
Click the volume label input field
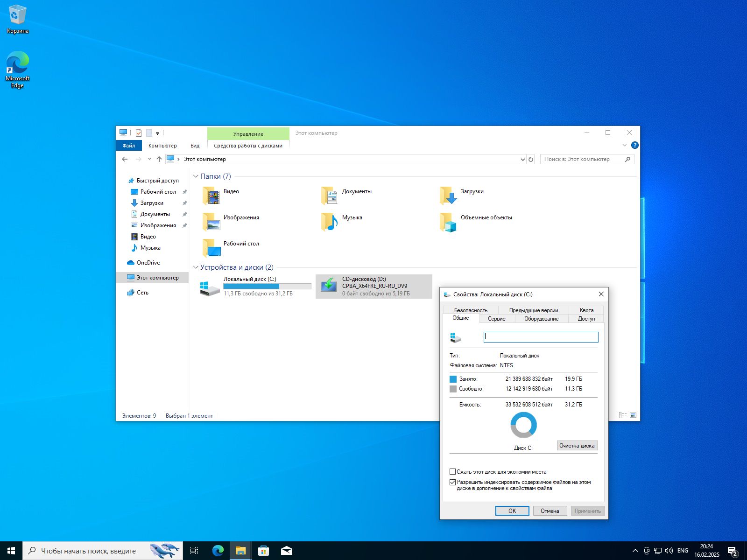(x=541, y=336)
